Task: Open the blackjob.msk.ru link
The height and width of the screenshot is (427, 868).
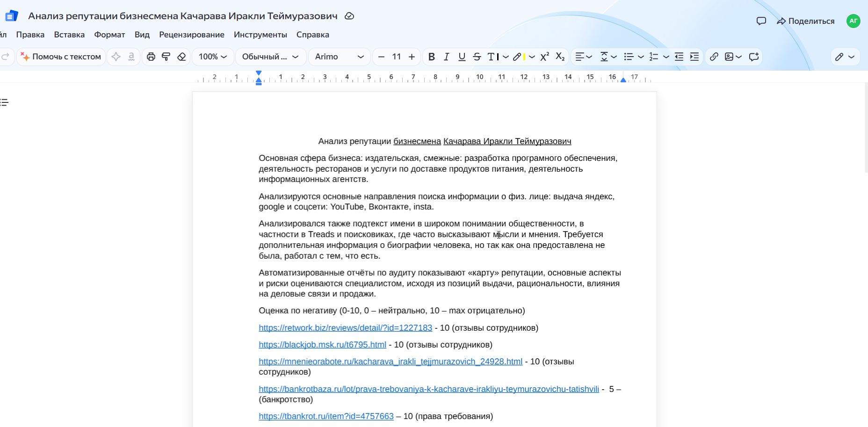Action: [x=323, y=345]
